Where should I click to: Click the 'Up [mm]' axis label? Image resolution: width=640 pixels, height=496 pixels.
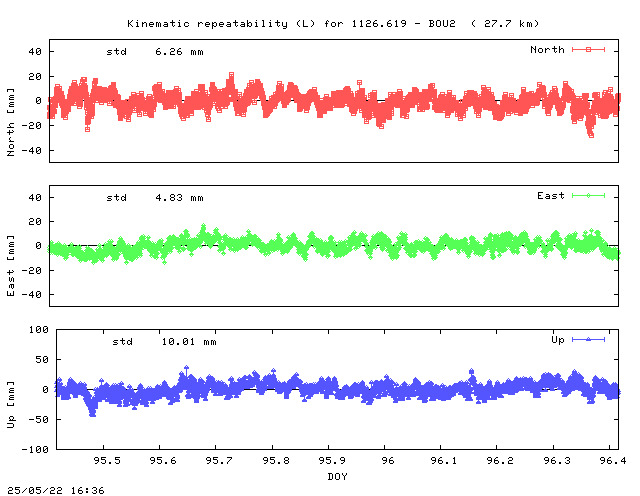11,404
